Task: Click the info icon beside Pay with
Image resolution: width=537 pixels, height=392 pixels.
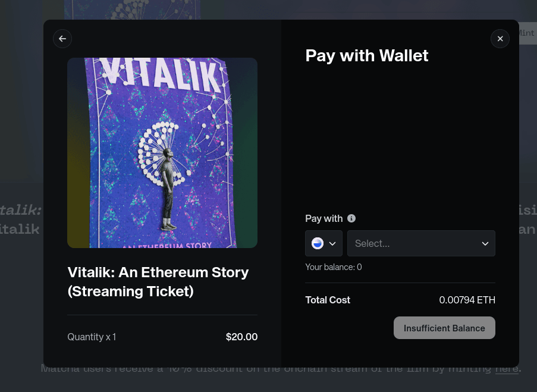Action: click(351, 218)
